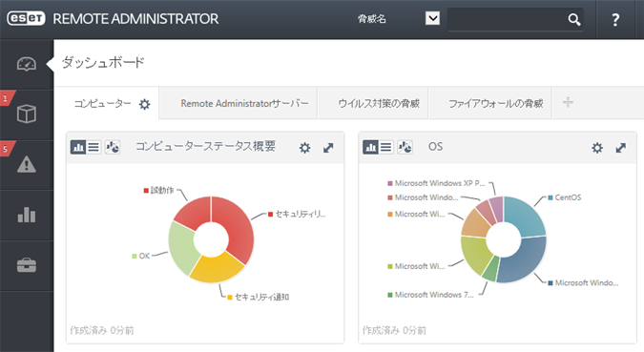644x352 pixels.
Task: Open the threats warning triangle icon
Action: click(x=27, y=164)
